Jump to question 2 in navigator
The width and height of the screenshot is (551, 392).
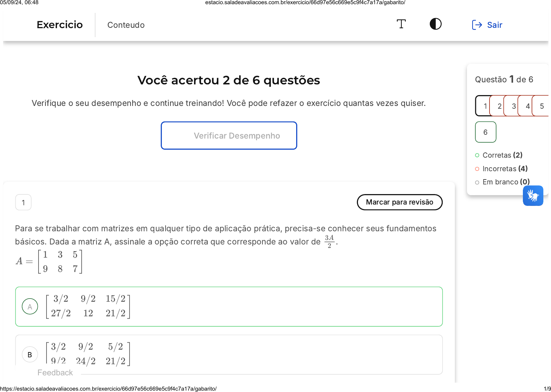point(499,106)
